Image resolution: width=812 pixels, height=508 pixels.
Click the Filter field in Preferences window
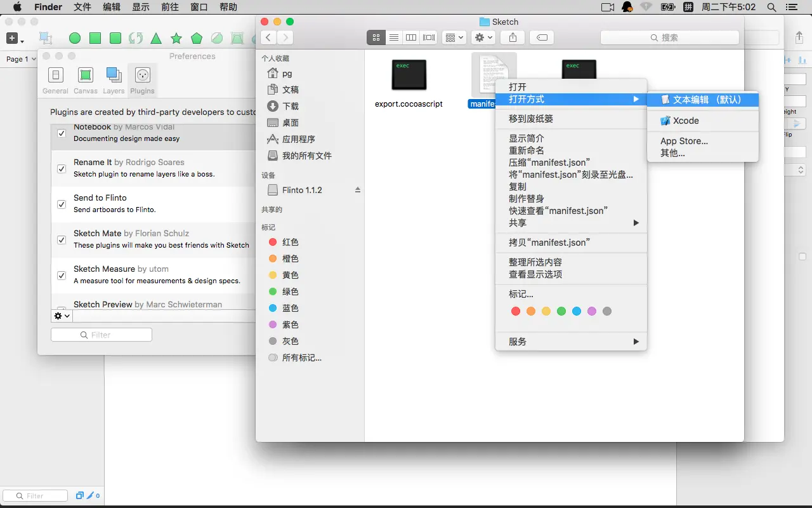pos(101,335)
